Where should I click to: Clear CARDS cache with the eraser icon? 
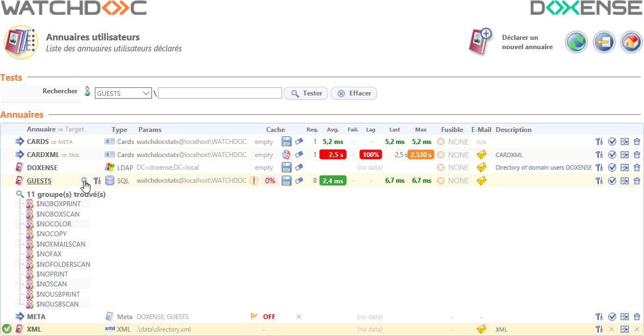click(x=299, y=142)
